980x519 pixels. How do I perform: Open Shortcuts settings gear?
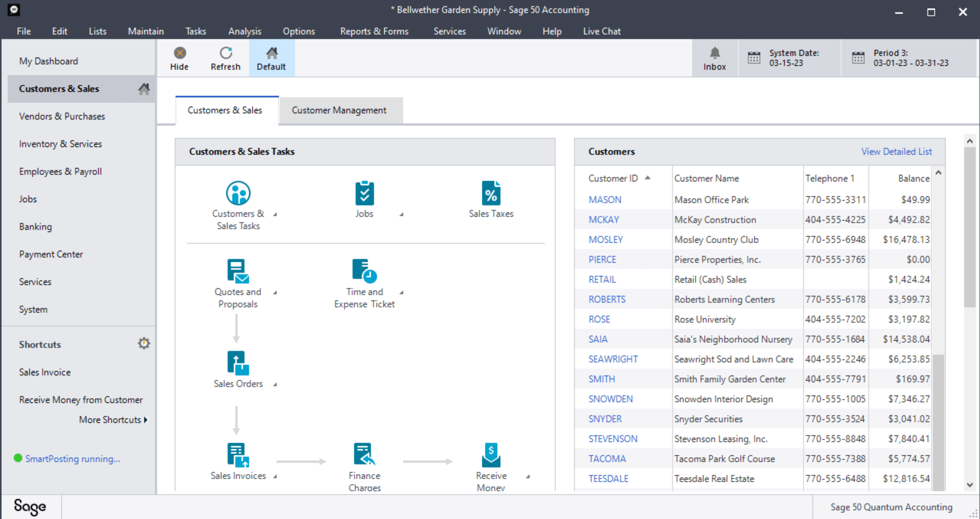[x=144, y=343]
